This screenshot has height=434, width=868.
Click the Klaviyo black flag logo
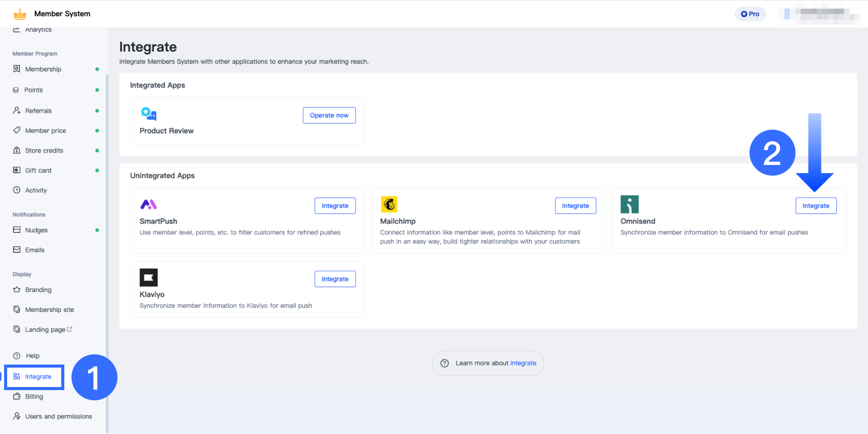[149, 278]
